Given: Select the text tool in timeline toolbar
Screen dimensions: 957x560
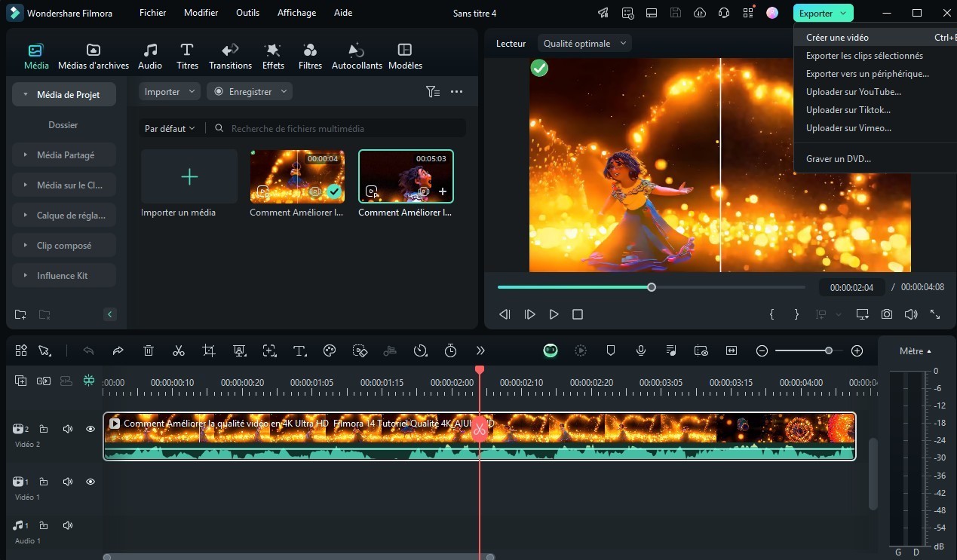Looking at the screenshot, I should [x=299, y=350].
